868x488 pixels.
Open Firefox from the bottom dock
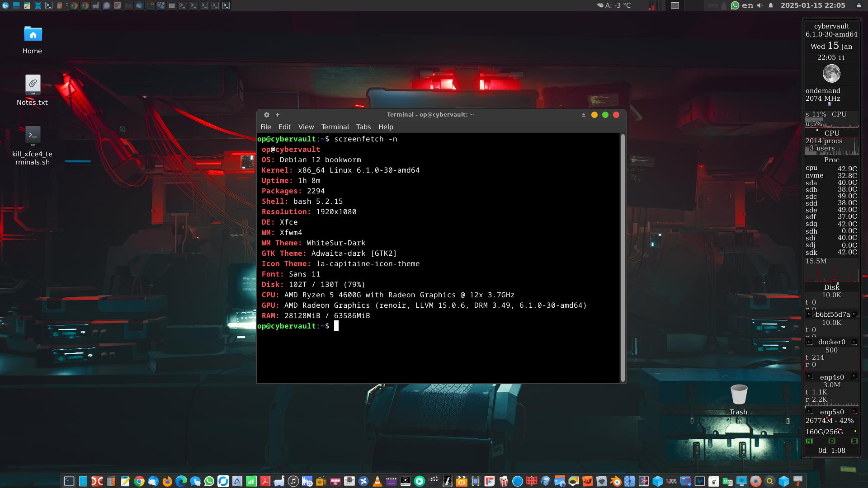coord(167,481)
